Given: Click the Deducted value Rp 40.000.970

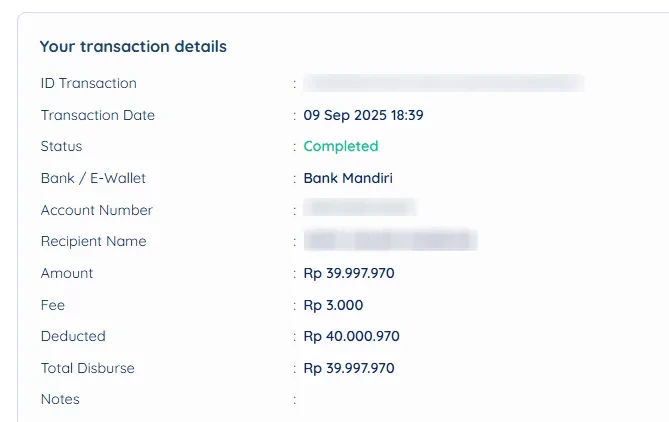Looking at the screenshot, I should [x=352, y=336].
